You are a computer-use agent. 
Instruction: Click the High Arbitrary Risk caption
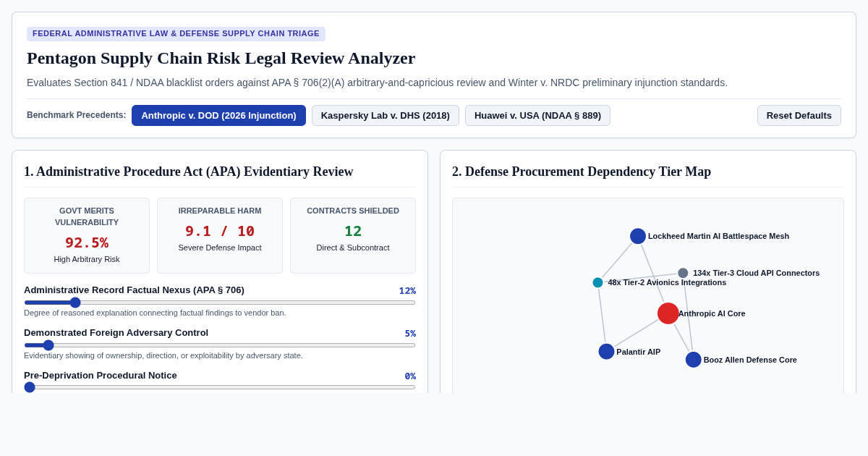pyautogui.click(x=87, y=259)
